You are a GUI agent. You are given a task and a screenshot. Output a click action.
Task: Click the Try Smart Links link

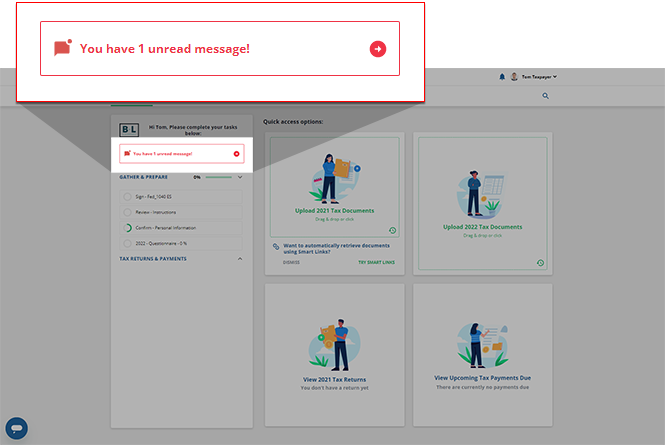point(377,263)
